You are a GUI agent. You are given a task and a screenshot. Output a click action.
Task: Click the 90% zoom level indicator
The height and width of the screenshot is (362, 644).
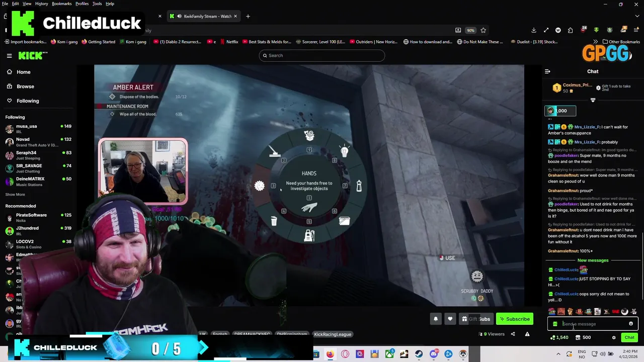click(x=470, y=30)
